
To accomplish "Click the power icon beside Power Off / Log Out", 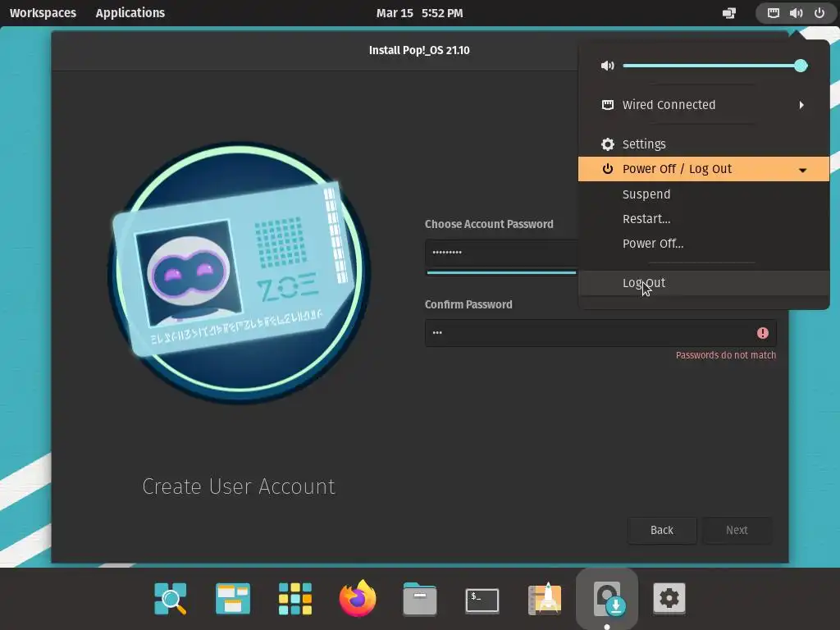I will click(x=608, y=169).
